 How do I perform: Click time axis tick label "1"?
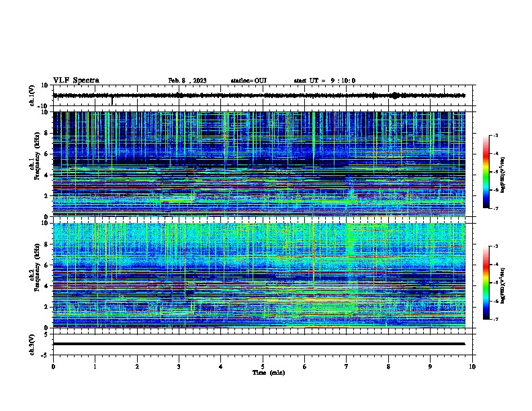coord(95,367)
